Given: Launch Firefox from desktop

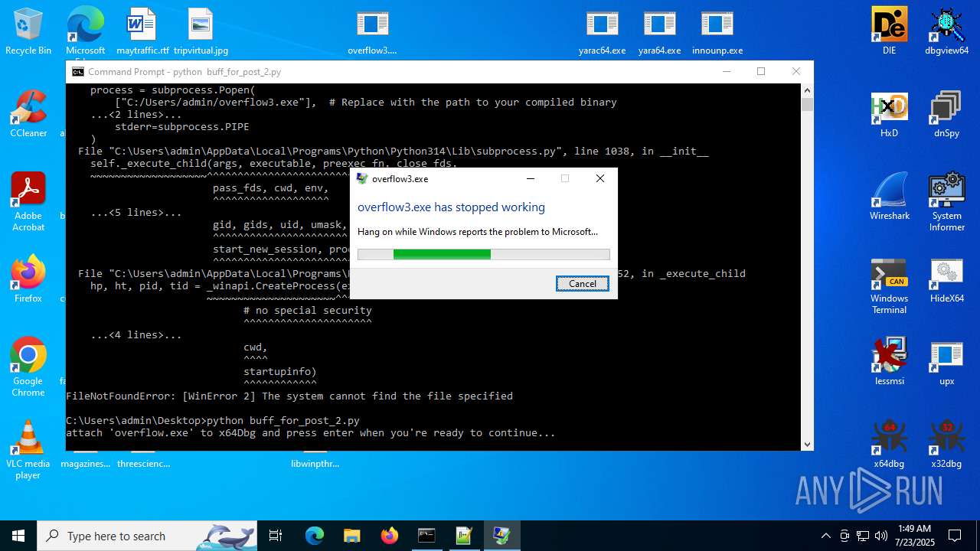Looking at the screenshot, I should point(28,279).
